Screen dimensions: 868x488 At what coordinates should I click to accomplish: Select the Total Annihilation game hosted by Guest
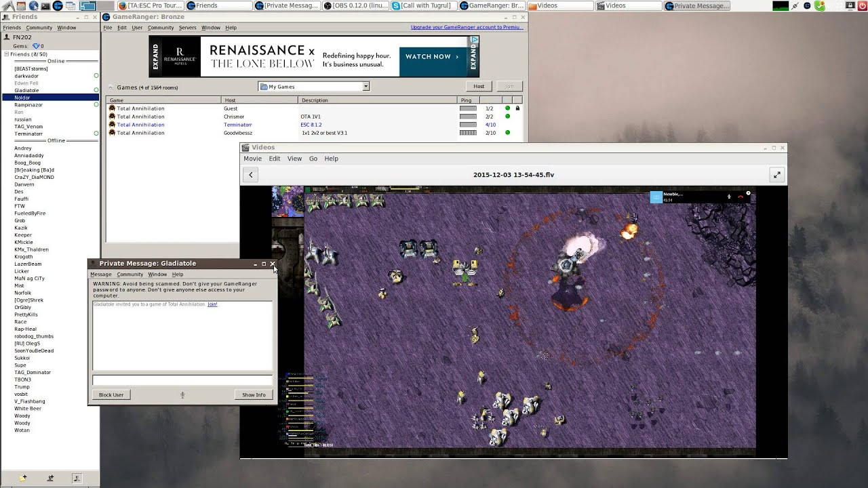315,108
